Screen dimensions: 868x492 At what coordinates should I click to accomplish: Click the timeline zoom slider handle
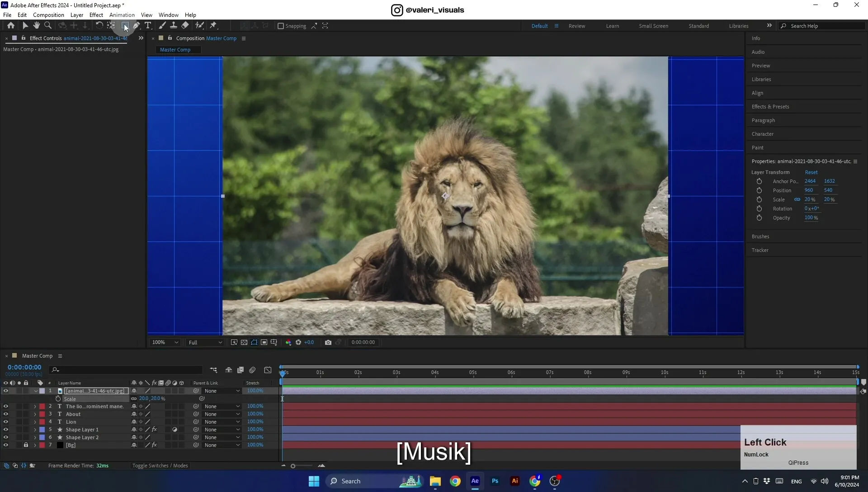click(293, 466)
